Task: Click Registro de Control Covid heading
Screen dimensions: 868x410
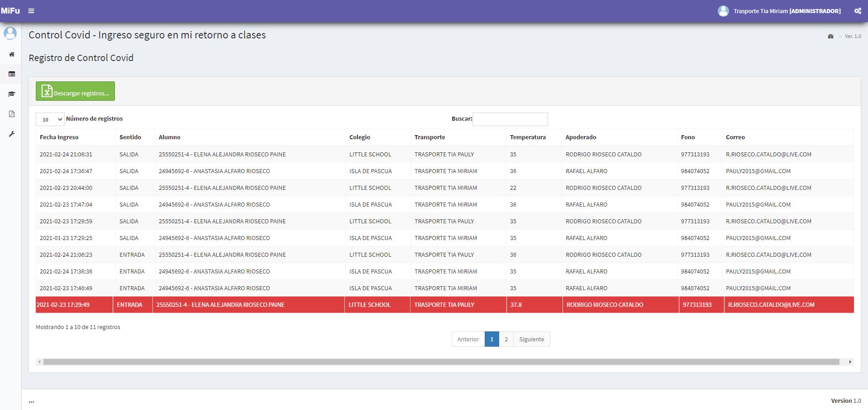Action: click(81, 58)
